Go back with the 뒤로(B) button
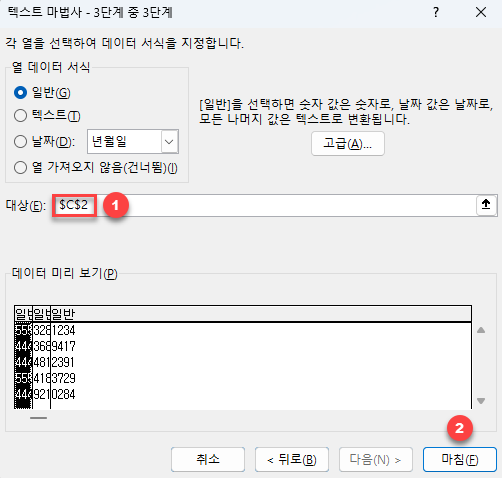 pos(292,459)
